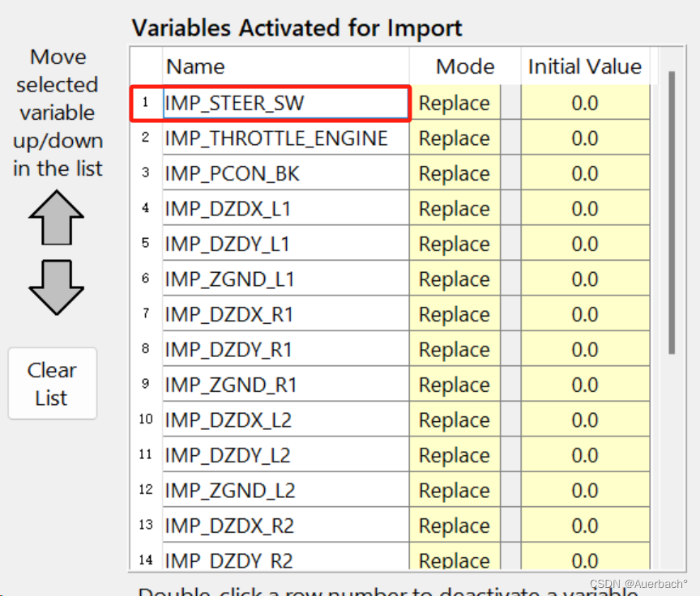Select the IMP_PCON_BK name cell
This screenshot has height=596, width=700.
[286, 173]
